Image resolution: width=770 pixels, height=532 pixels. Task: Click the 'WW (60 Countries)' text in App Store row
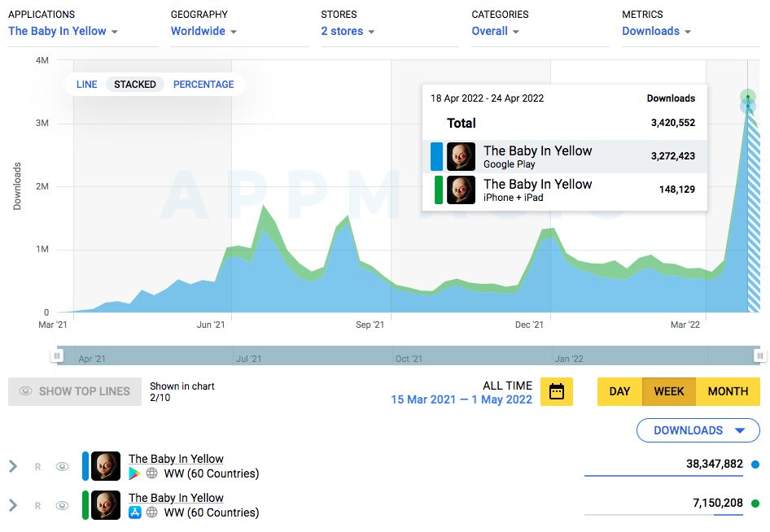click(x=211, y=512)
